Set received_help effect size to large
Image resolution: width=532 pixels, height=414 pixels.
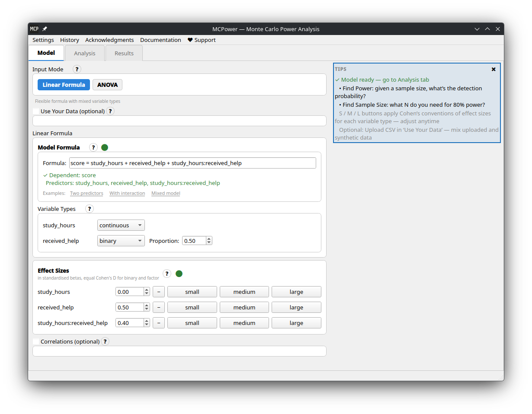click(x=296, y=307)
